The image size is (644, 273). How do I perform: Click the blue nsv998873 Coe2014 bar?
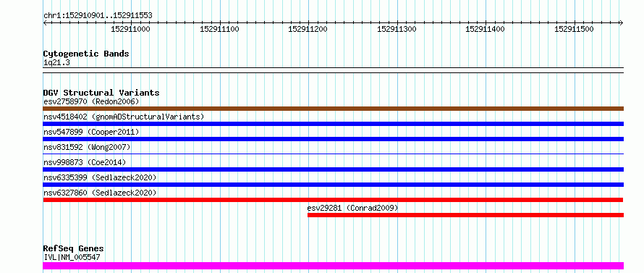pyautogui.click(x=333, y=169)
